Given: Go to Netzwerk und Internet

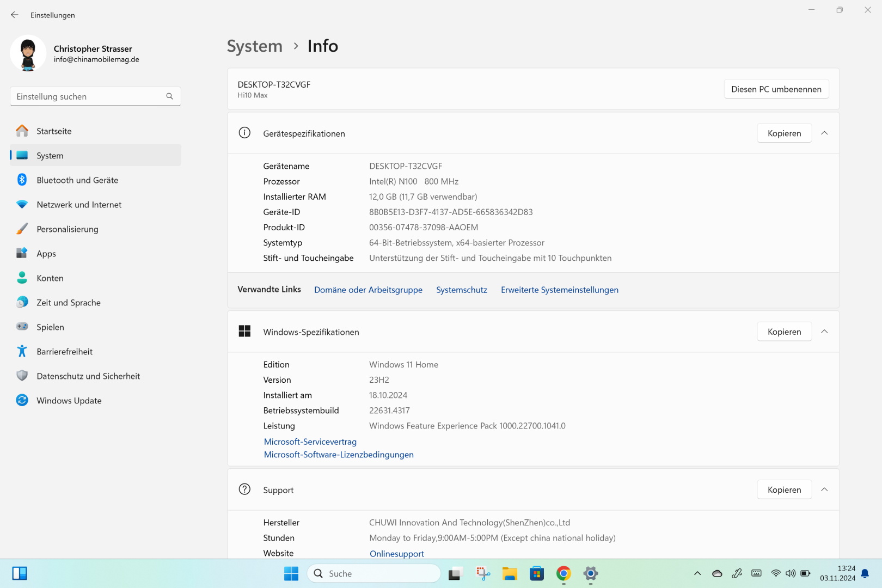Looking at the screenshot, I should point(95,205).
